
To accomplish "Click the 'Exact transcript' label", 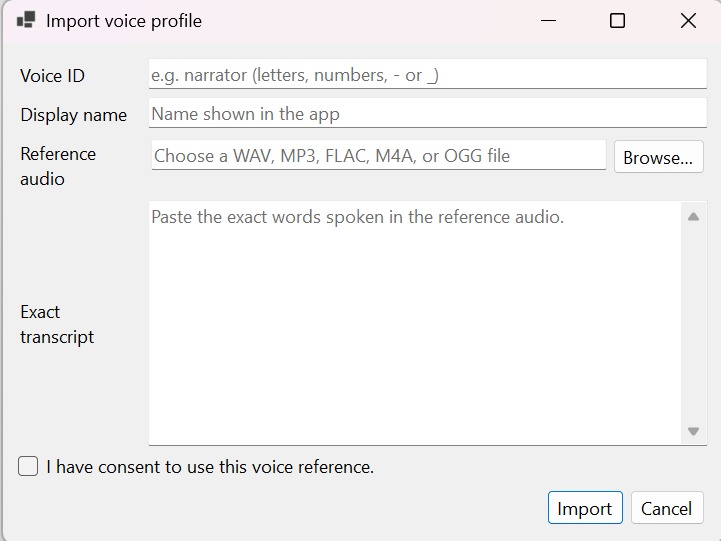I will [x=57, y=325].
